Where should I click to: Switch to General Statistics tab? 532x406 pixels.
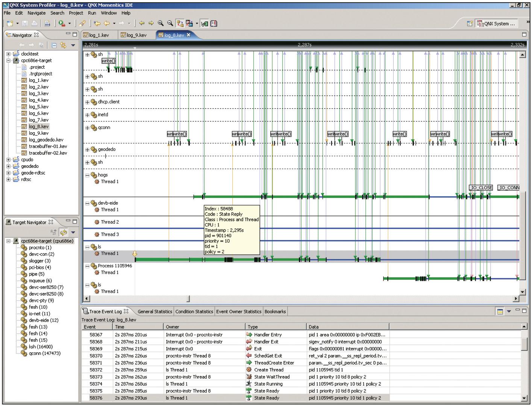(x=155, y=311)
